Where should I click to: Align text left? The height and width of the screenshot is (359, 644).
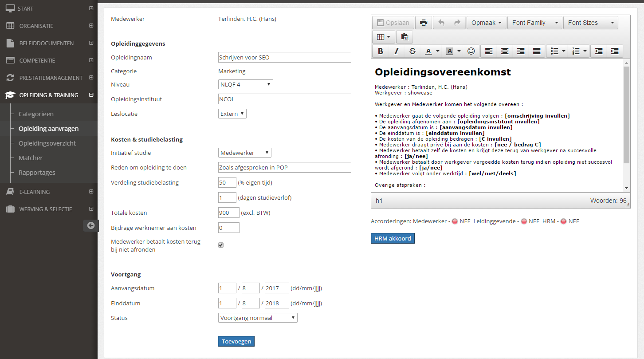489,51
